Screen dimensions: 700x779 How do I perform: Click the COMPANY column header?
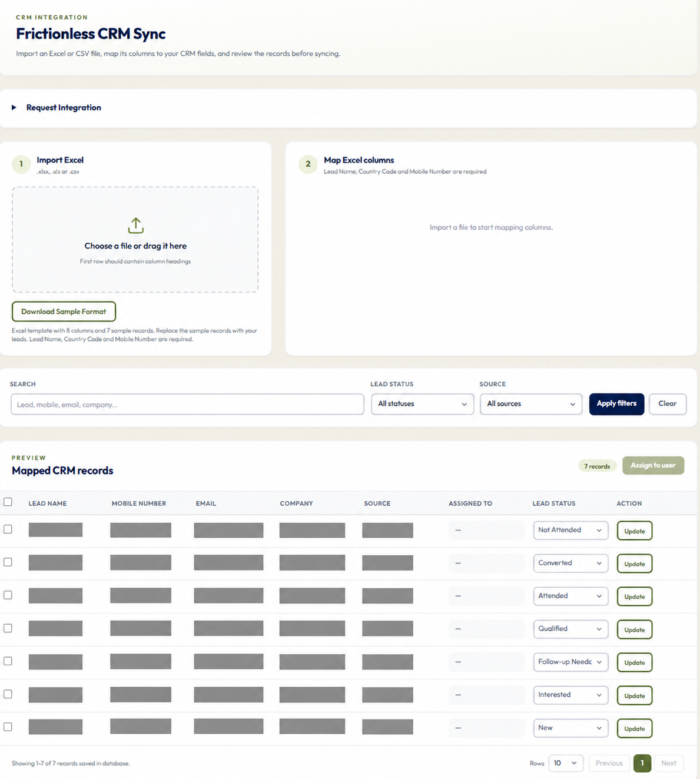(297, 503)
